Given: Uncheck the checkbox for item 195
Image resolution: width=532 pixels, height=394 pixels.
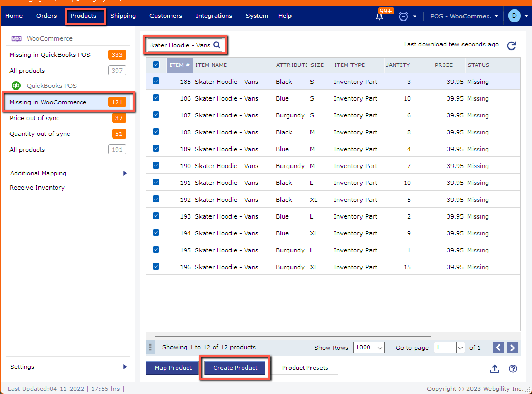Looking at the screenshot, I should [x=156, y=249].
